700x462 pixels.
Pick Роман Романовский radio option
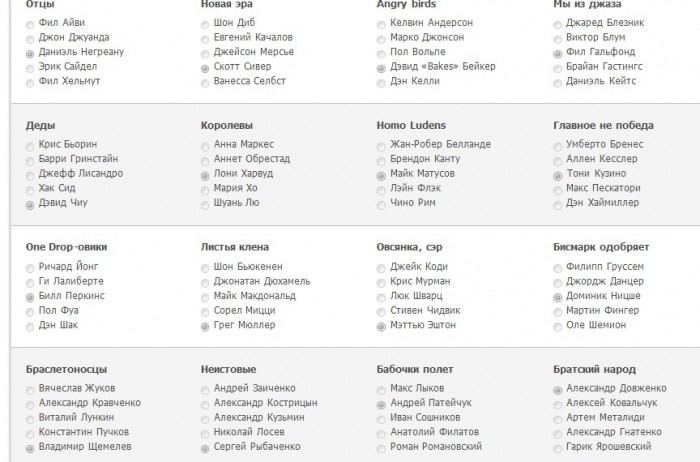click(x=381, y=447)
